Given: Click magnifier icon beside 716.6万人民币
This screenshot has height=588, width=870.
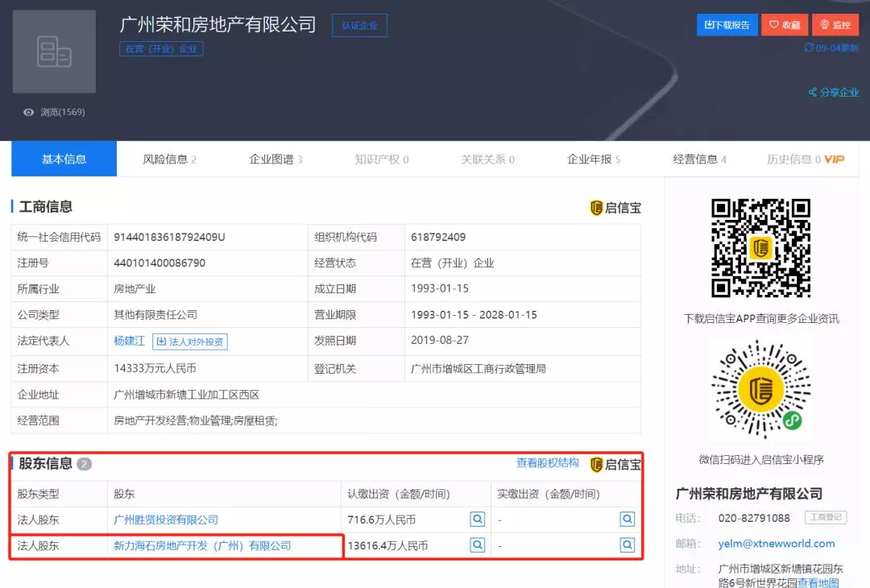Looking at the screenshot, I should coord(478,520).
